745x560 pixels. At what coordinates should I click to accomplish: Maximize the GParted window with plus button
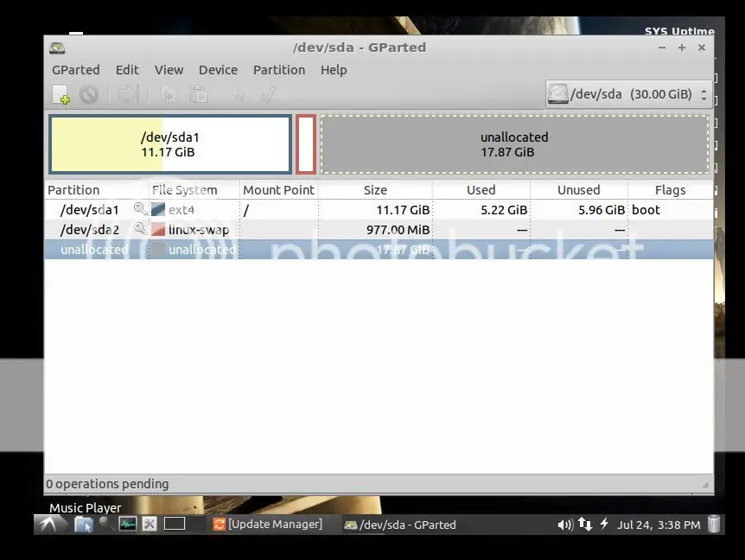point(682,48)
